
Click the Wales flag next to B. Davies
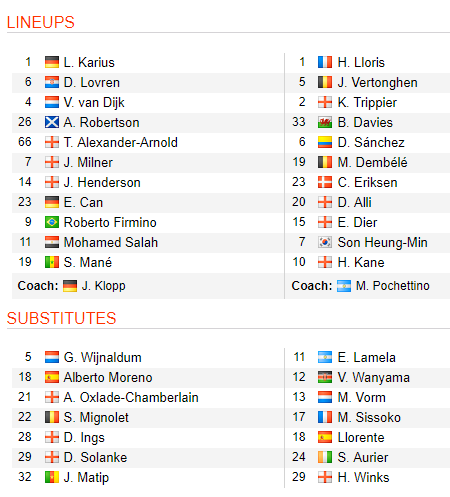click(x=325, y=122)
